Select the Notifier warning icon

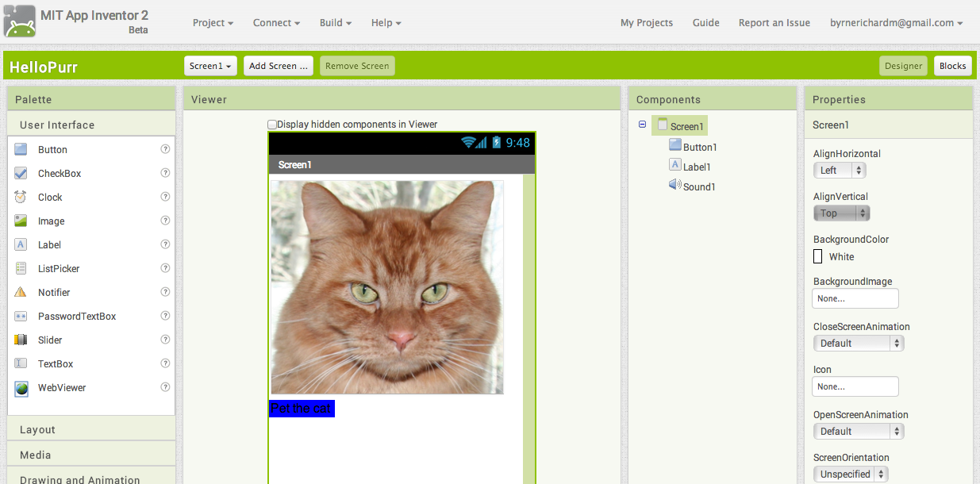pos(21,292)
